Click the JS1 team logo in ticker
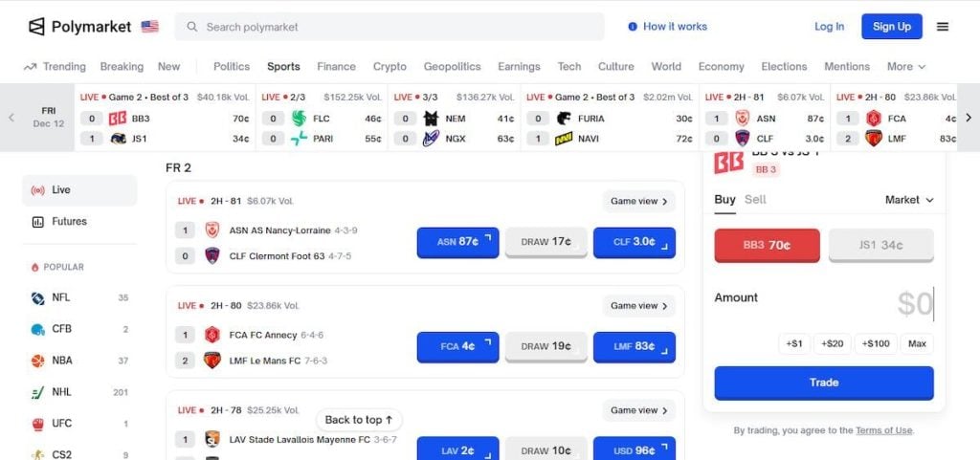 coord(118,139)
